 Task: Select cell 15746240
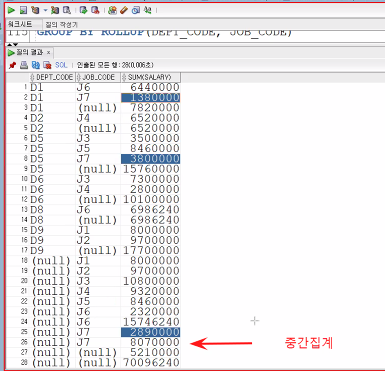(151, 322)
